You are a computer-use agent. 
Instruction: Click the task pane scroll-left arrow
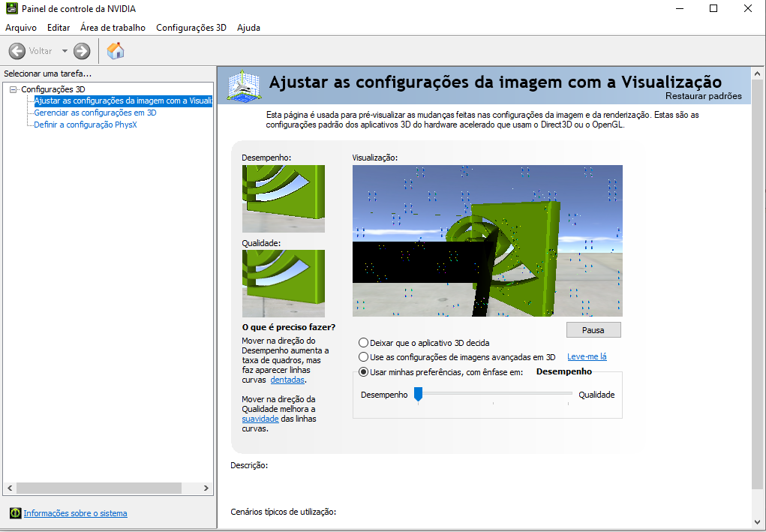point(10,488)
